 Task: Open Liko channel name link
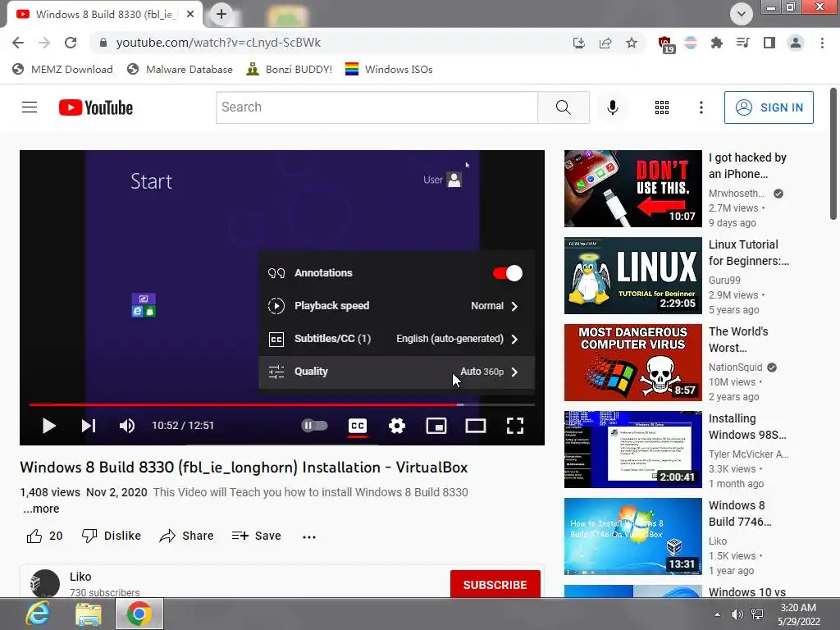click(80, 577)
